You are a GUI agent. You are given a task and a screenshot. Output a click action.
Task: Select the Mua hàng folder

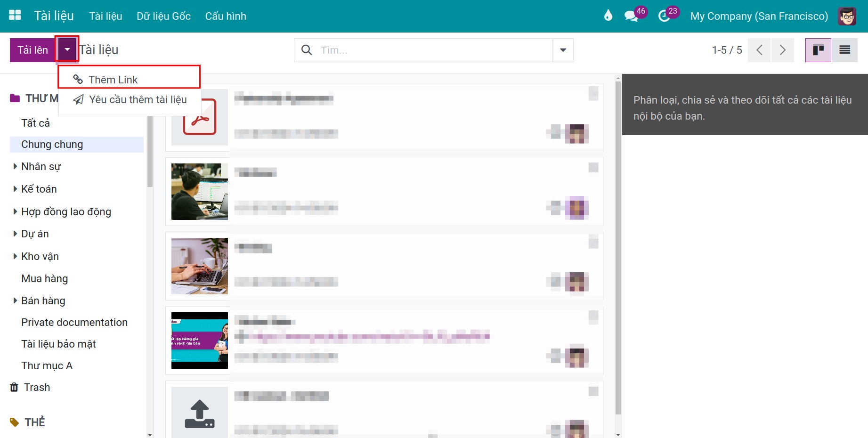(45, 278)
